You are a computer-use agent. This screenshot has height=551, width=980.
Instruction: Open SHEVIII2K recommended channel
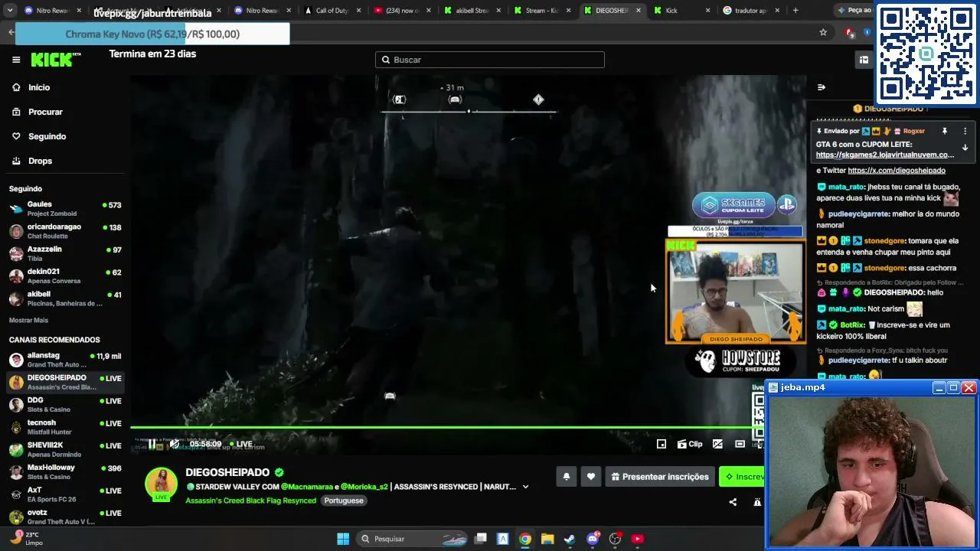click(65, 449)
